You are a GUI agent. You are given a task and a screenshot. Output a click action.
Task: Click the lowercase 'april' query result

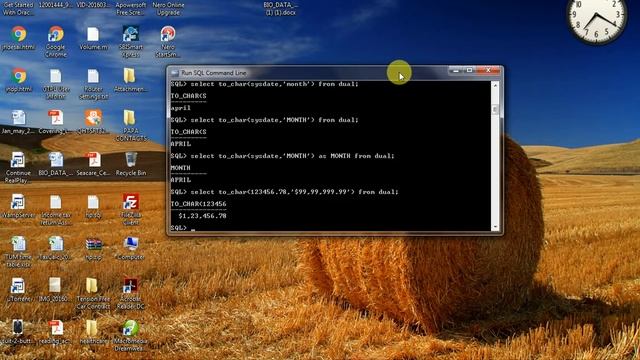tap(181, 108)
